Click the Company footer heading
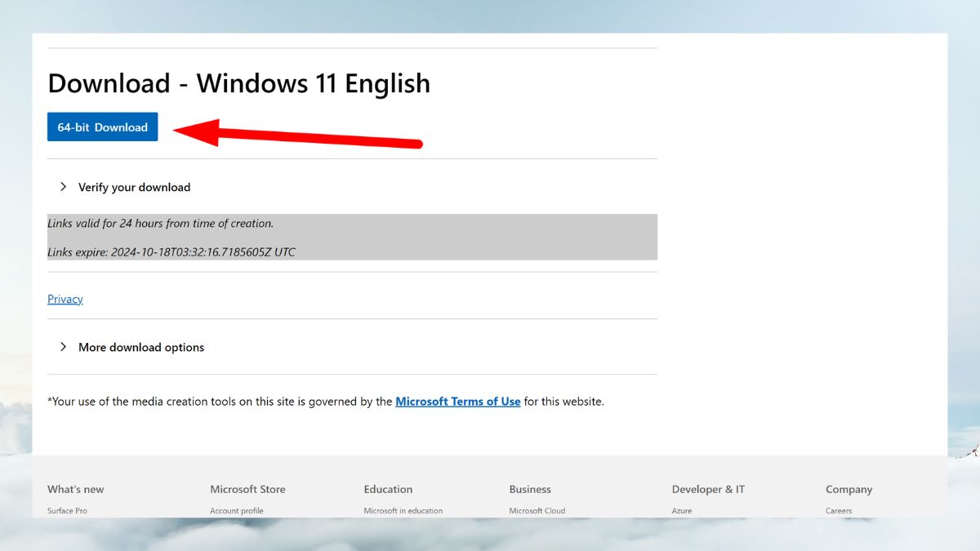This screenshot has height=551, width=980. click(849, 489)
